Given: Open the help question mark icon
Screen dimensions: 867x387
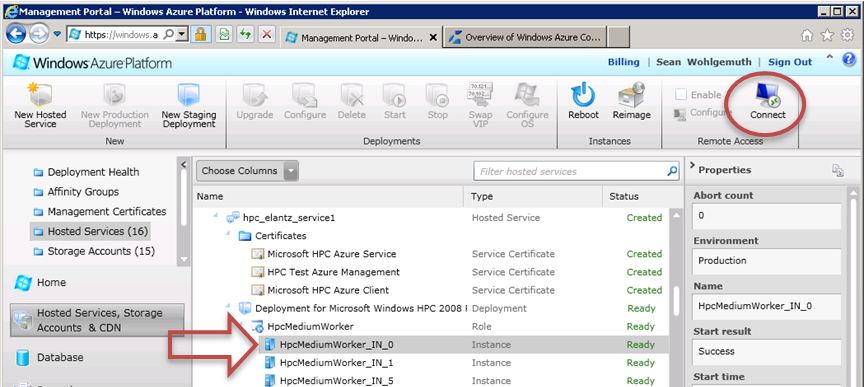Looking at the screenshot, I should coord(849,60).
